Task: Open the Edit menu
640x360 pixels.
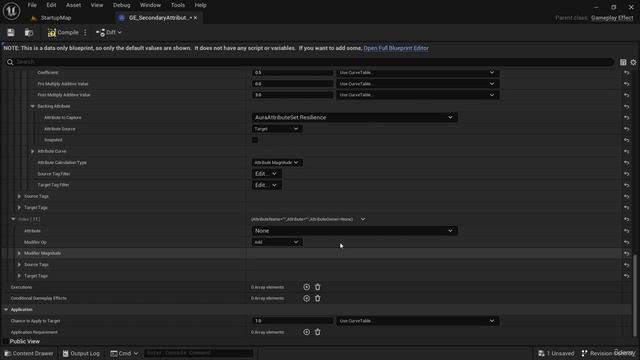Action: pyautogui.click(x=51, y=5)
